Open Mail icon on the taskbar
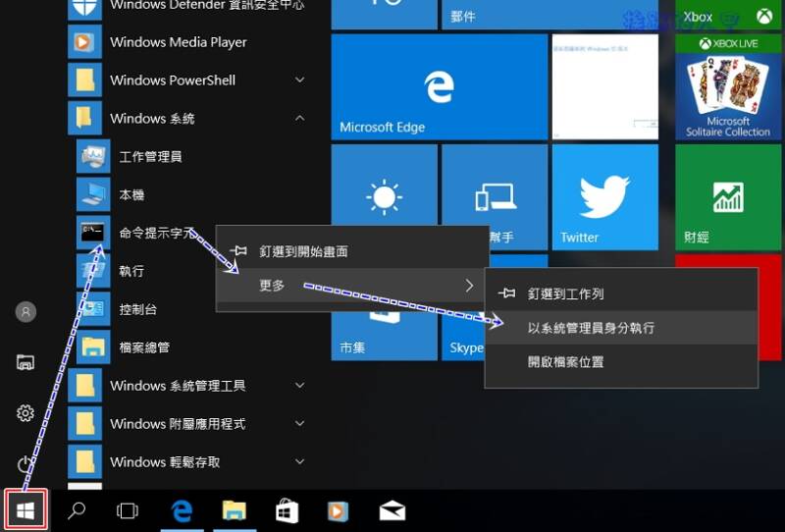Viewport: 785px width, 532px height. pos(392,510)
